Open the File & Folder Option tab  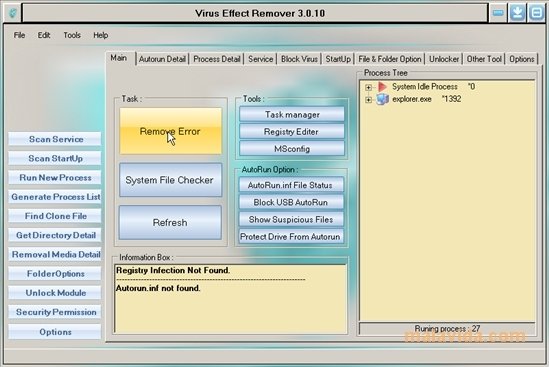(x=390, y=59)
